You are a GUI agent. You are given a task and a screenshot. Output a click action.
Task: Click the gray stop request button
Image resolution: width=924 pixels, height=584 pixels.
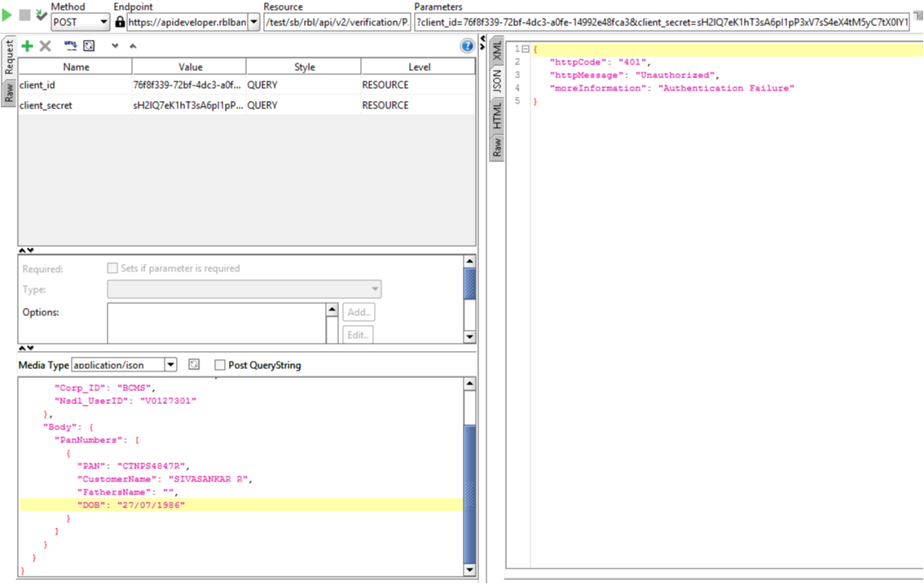pyautogui.click(x=24, y=15)
